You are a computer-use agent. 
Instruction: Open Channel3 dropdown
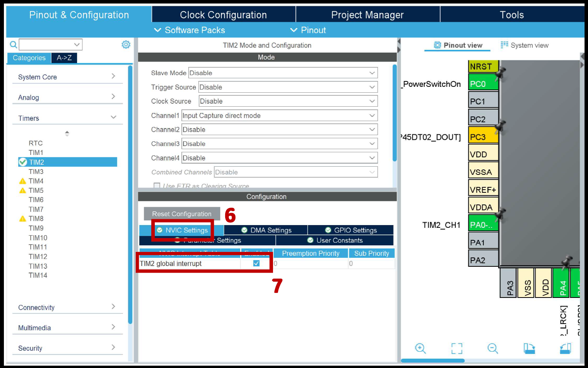(279, 144)
